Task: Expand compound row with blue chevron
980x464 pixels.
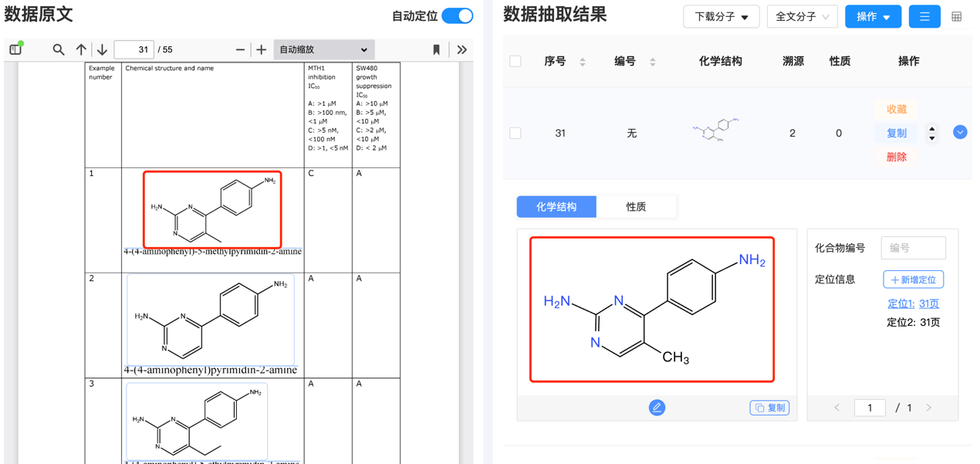Action: pos(960,132)
